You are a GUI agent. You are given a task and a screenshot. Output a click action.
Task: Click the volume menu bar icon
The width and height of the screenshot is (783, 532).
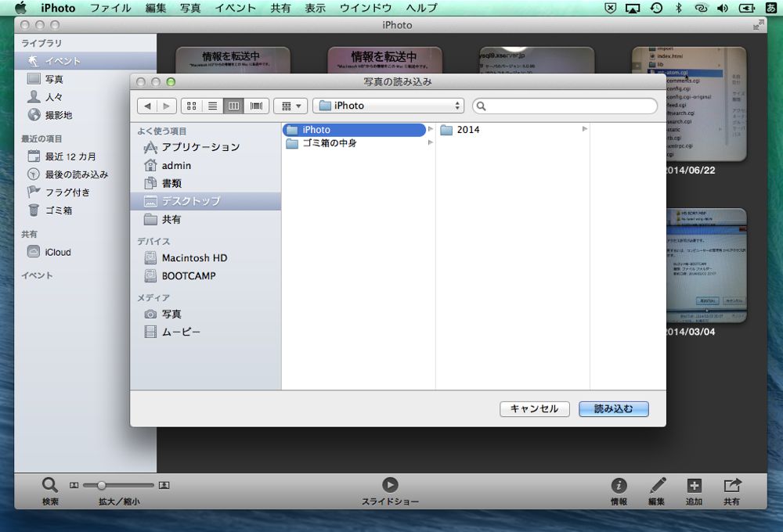[723, 8]
